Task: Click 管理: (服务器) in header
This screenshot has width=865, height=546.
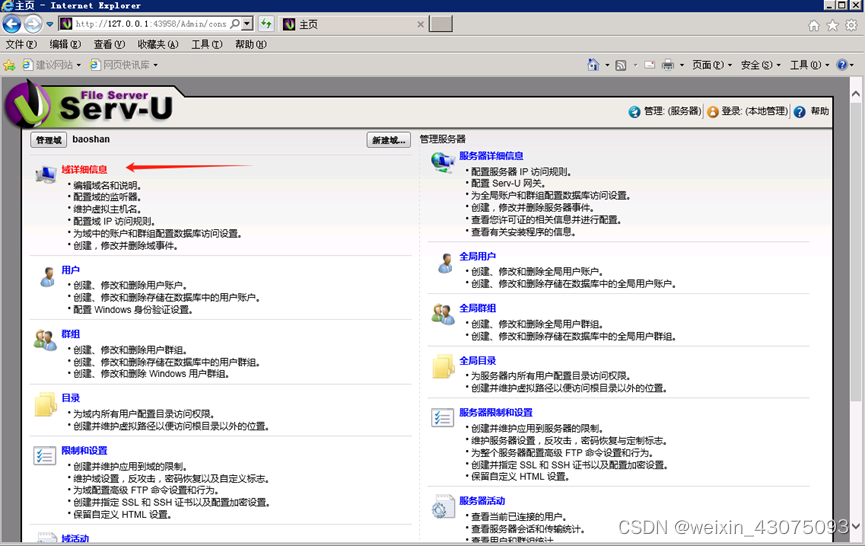Action: pyautogui.click(x=665, y=111)
